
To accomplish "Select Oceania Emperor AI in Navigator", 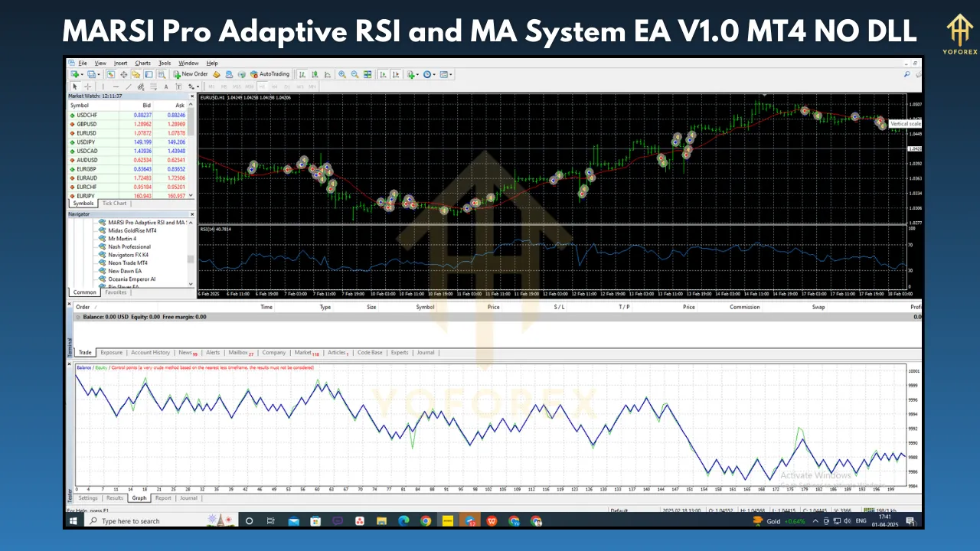I will (x=132, y=279).
